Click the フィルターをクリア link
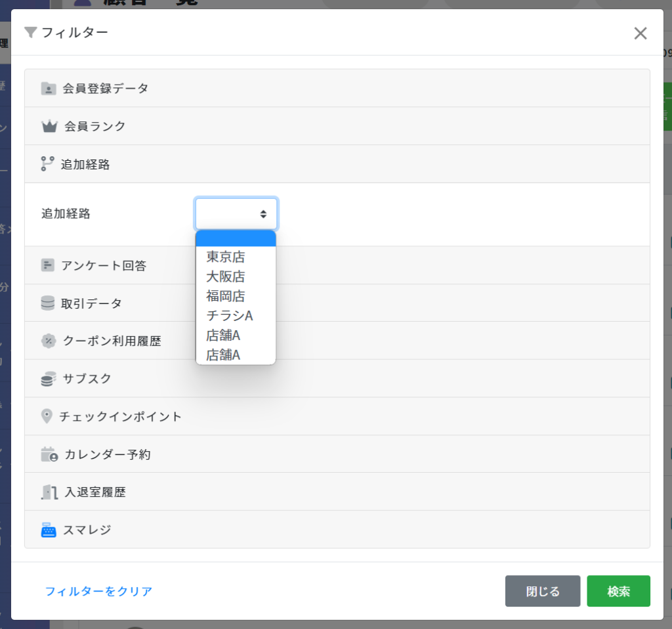This screenshot has height=629, width=672. (x=98, y=592)
